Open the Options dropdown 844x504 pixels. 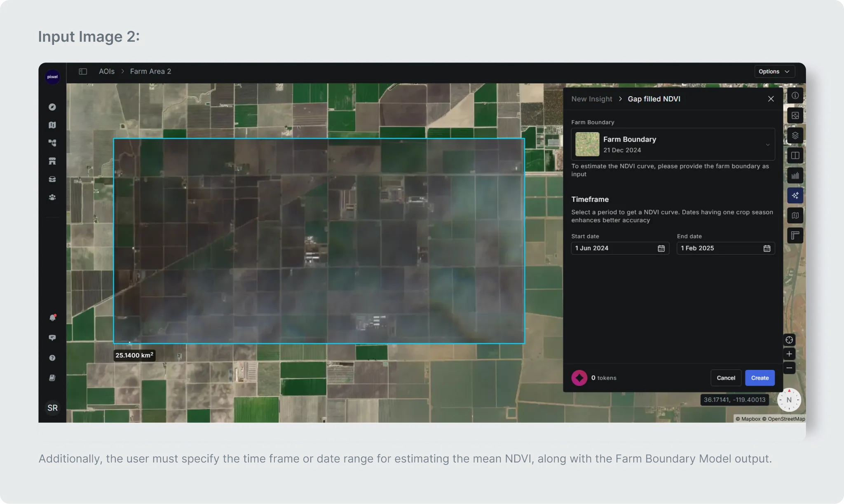tap(774, 71)
